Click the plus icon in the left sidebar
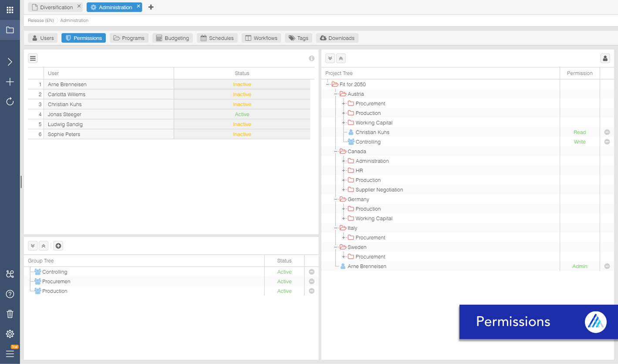Image resolution: width=618 pixels, height=364 pixels. (x=10, y=81)
